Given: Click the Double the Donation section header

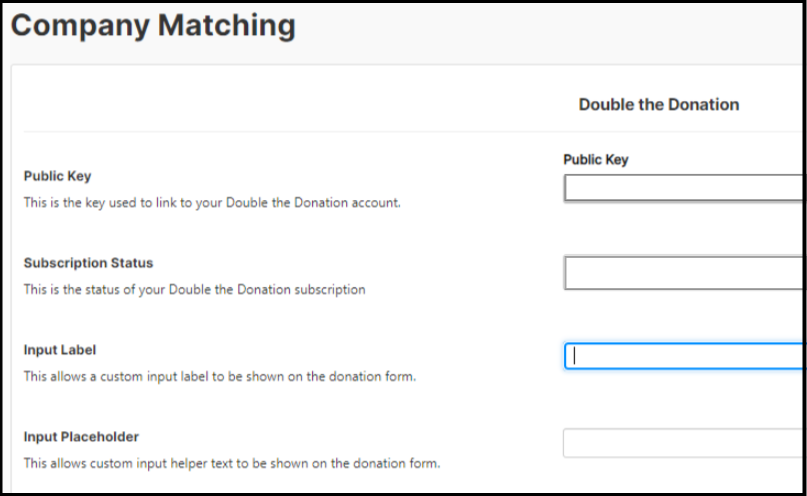Looking at the screenshot, I should [659, 104].
